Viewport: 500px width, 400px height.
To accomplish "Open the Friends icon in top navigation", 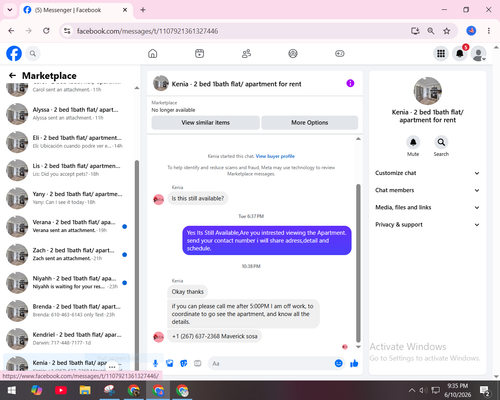I will 246,53.
